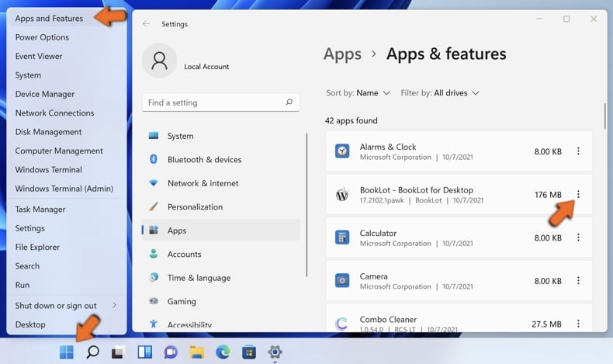Viewport: 613px width, 364px height.
Task: Click the Alarms & Clock app icon
Action: pyautogui.click(x=342, y=151)
